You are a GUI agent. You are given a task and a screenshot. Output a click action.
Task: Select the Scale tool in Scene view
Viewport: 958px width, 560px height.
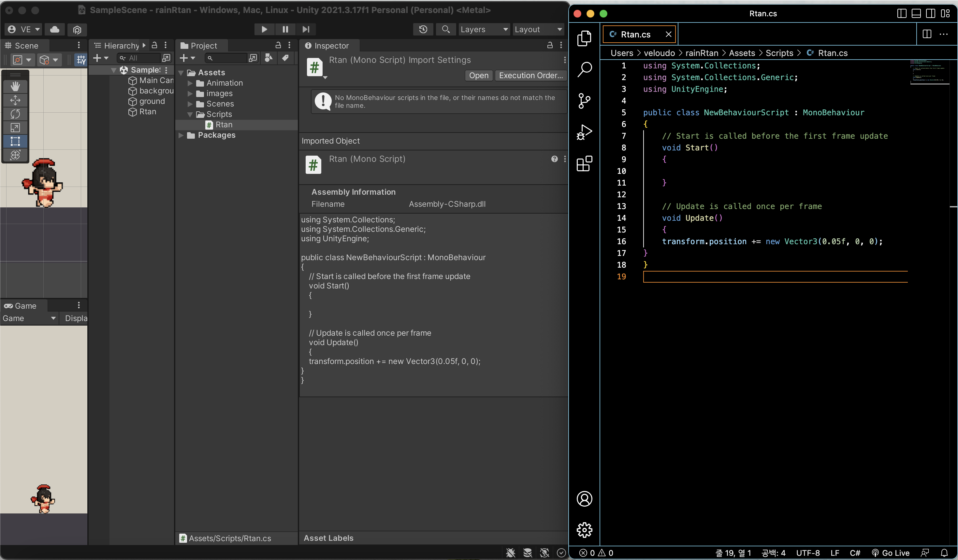[x=15, y=128]
